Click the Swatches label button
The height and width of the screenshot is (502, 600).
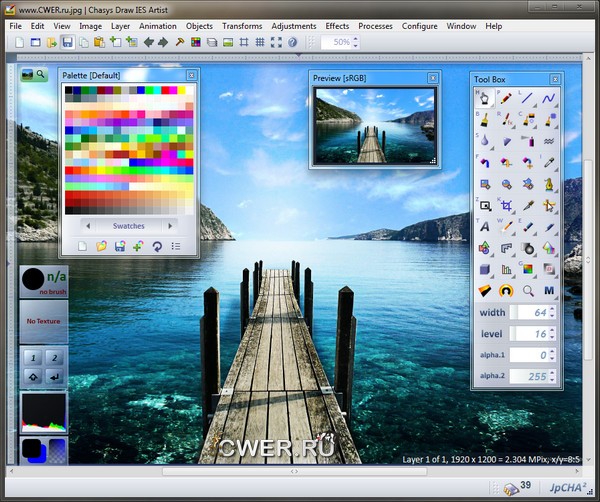tap(128, 226)
